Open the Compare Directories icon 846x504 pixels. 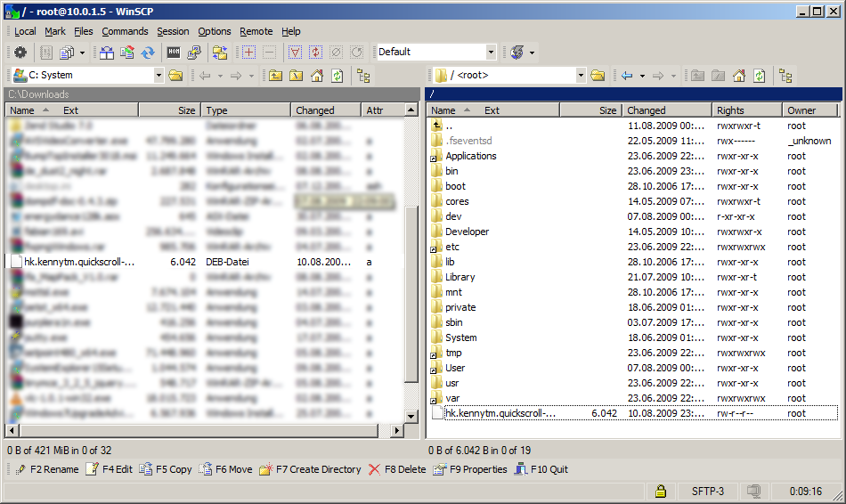[107, 53]
